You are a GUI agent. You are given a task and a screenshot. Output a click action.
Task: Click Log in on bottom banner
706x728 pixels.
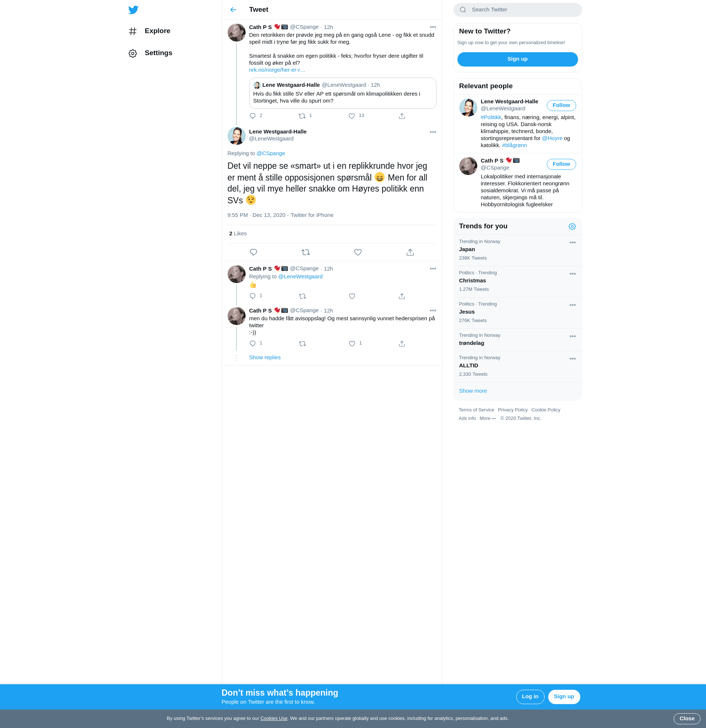(x=530, y=697)
